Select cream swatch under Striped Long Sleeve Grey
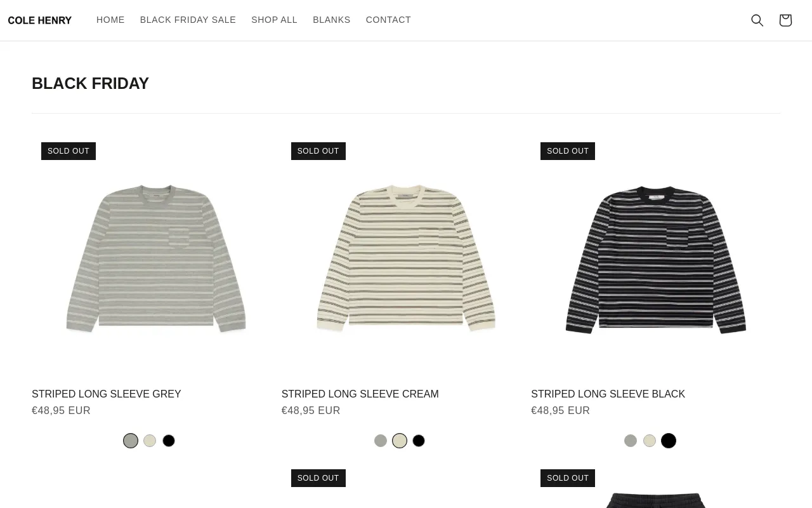Image resolution: width=812 pixels, height=508 pixels. pyautogui.click(x=150, y=441)
